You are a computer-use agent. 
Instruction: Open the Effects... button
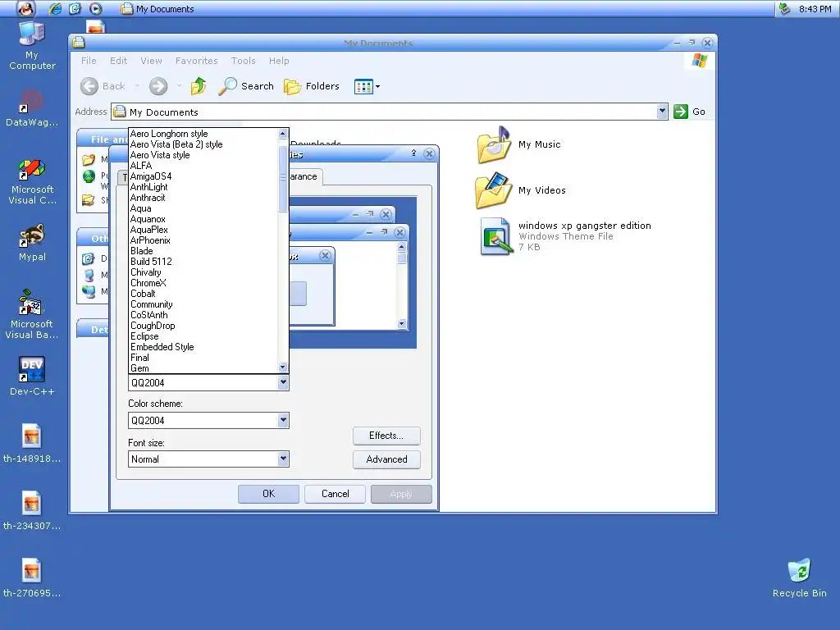(386, 436)
